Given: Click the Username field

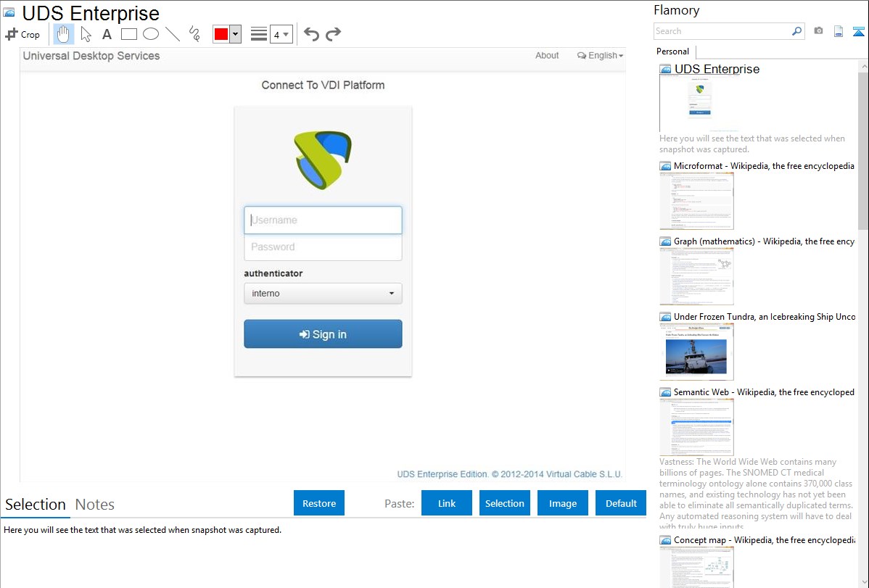Looking at the screenshot, I should pyautogui.click(x=323, y=220).
